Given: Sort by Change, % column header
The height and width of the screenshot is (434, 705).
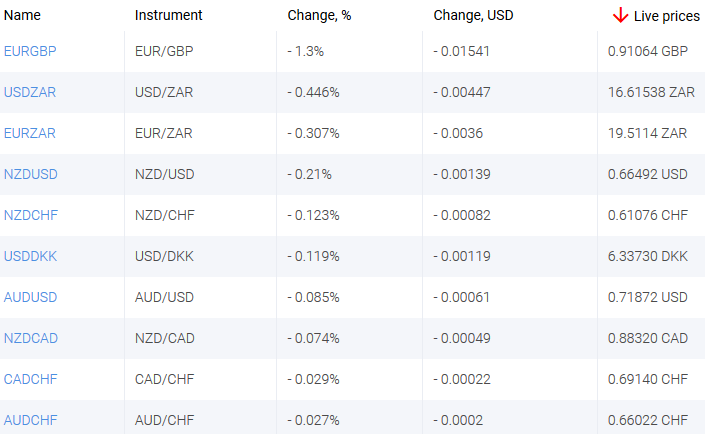Looking at the screenshot, I should [320, 16].
